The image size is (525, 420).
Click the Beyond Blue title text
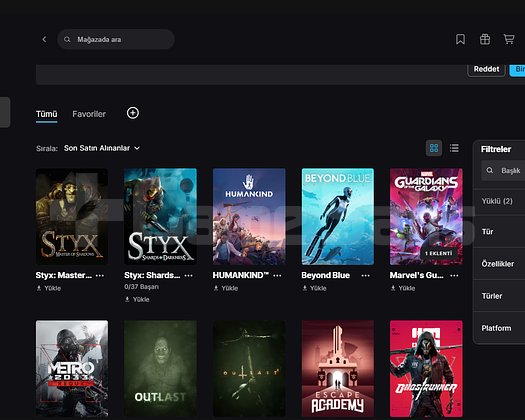(325, 275)
